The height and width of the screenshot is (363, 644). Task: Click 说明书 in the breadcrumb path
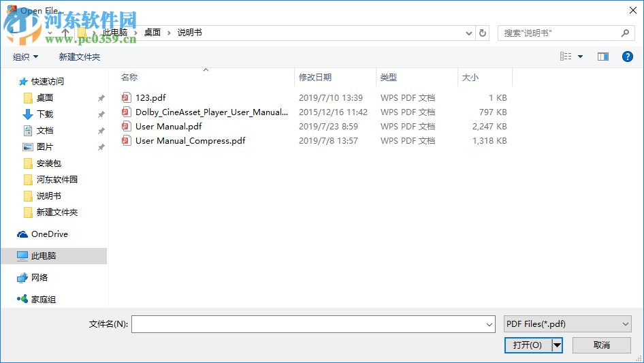point(190,33)
